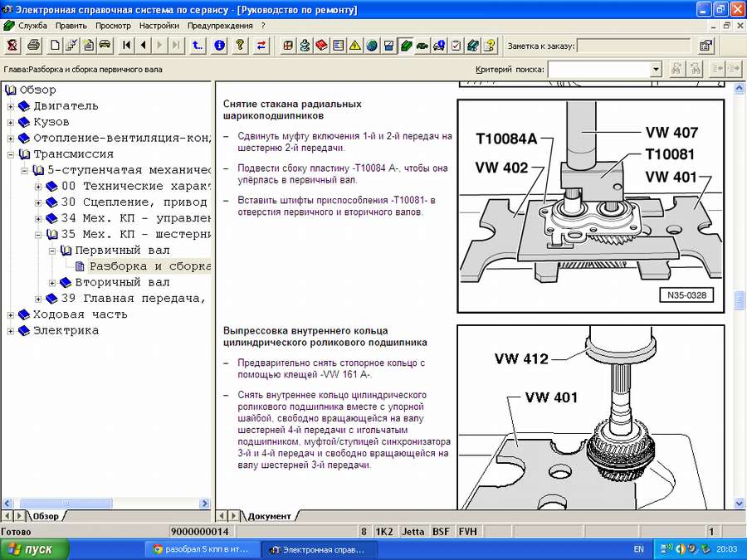Click the blue list document icon
This screenshot has width=747, height=560.
click(x=339, y=46)
